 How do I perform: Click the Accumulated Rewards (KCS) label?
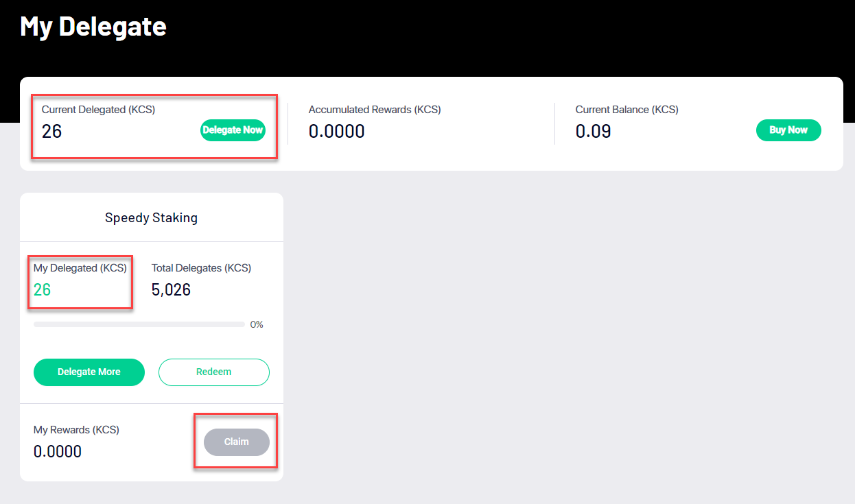point(374,110)
